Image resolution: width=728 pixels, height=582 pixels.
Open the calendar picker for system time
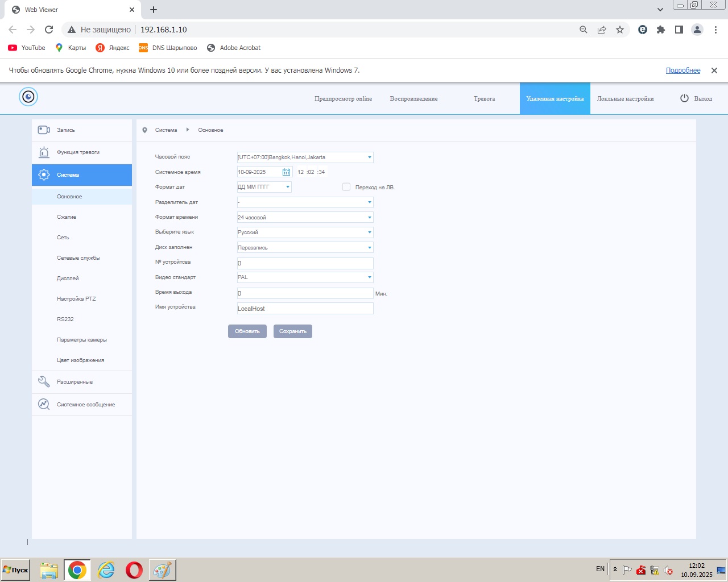(286, 172)
